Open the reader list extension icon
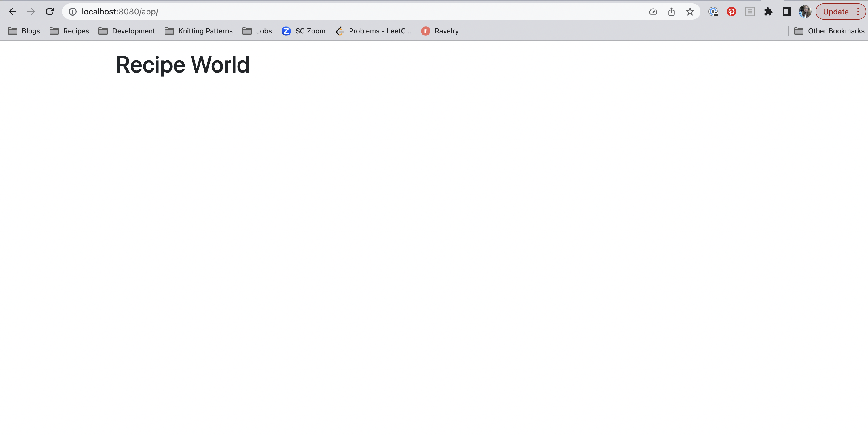This screenshot has width=868, height=435. (750, 12)
